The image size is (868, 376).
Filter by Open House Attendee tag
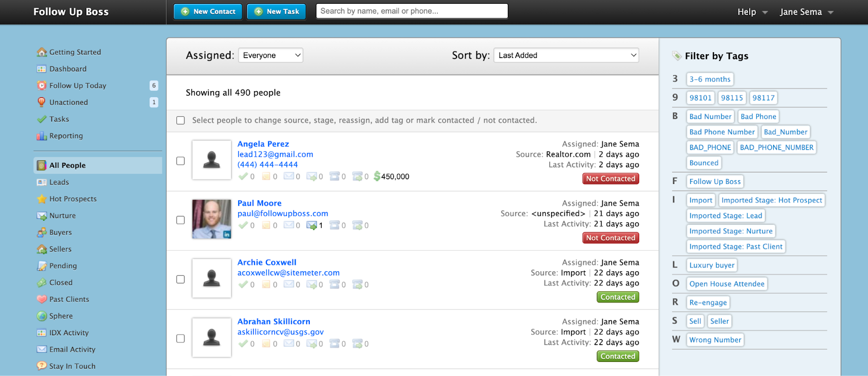tap(726, 284)
